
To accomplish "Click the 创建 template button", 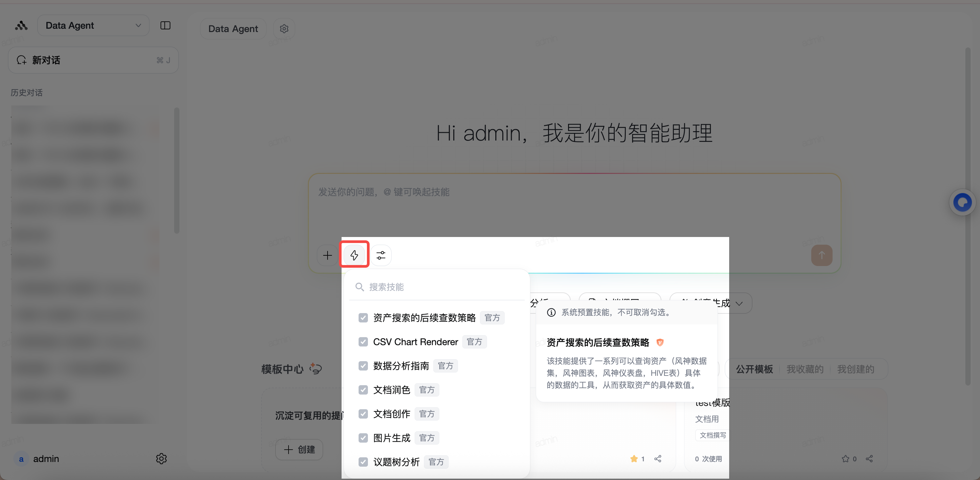I will click(x=300, y=449).
